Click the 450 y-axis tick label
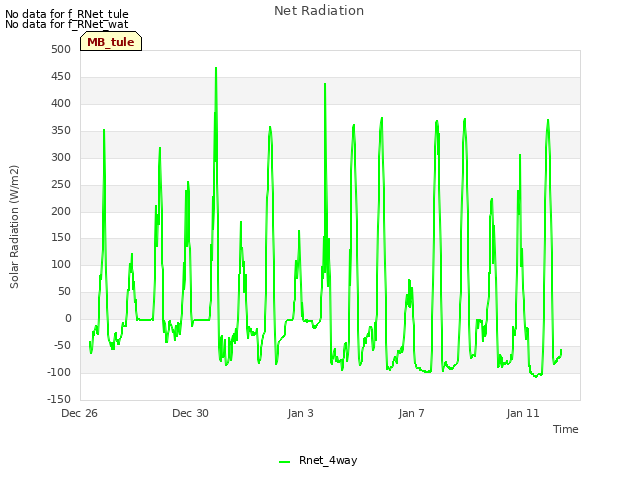This screenshot has width=640, height=480. pyautogui.click(x=61, y=76)
